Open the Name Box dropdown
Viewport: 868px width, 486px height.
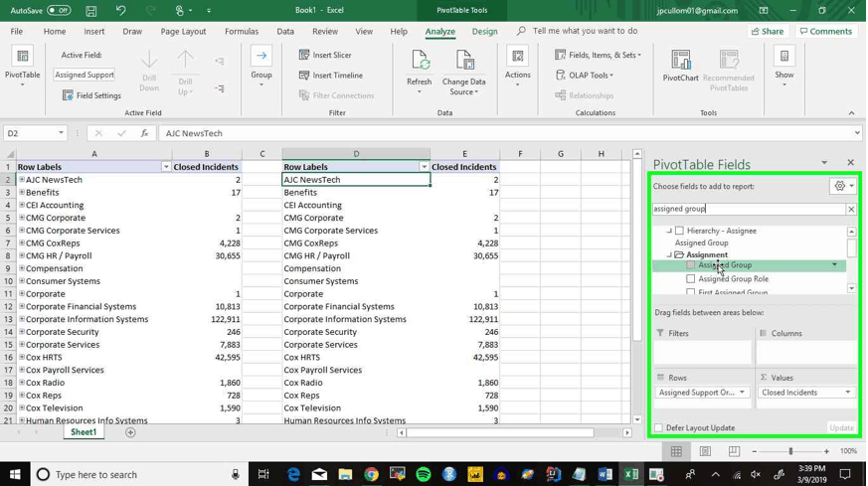pos(61,133)
